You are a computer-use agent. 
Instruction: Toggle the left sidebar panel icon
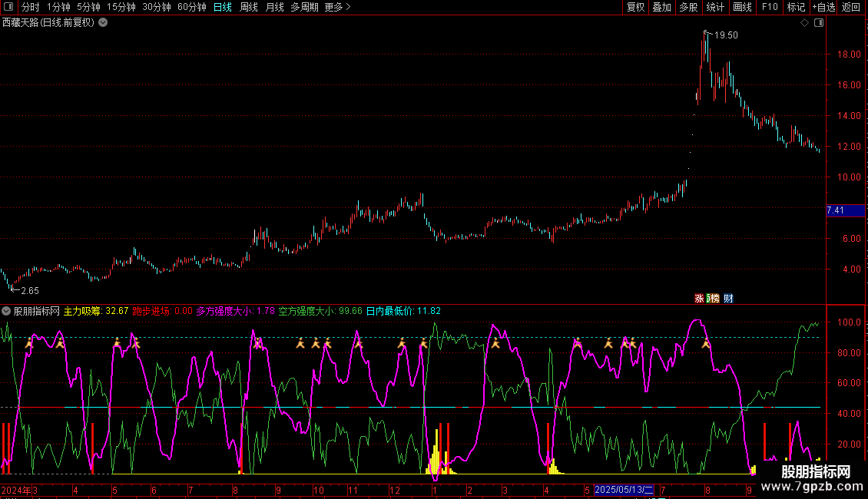click(x=9, y=8)
